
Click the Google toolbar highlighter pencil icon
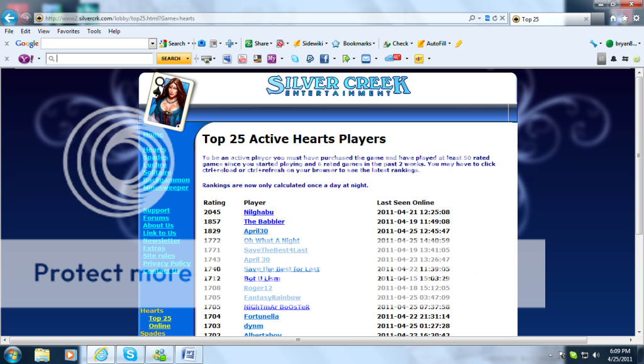[x=458, y=43]
